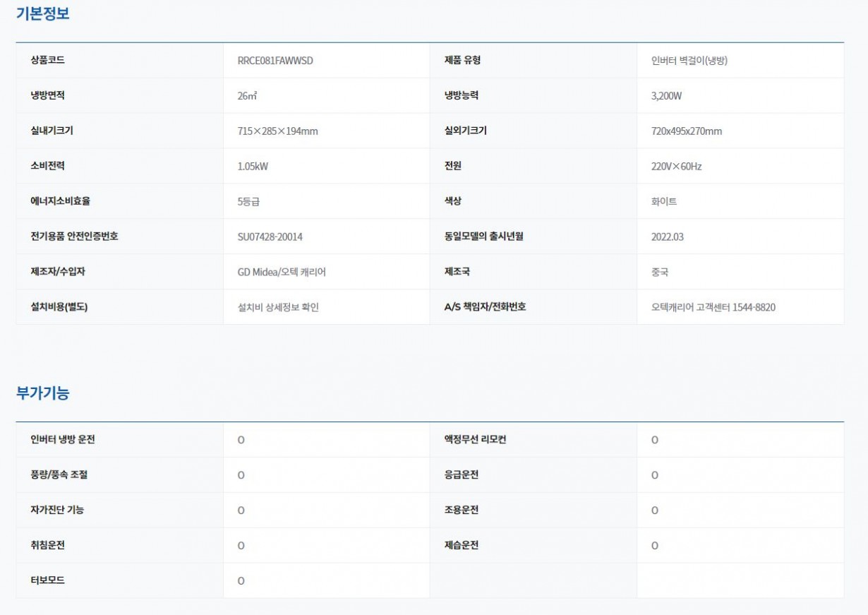Click the 오텍캐리어 고객센터 1544-8820 phone number
Screen dimensions: 868x615
point(713,307)
